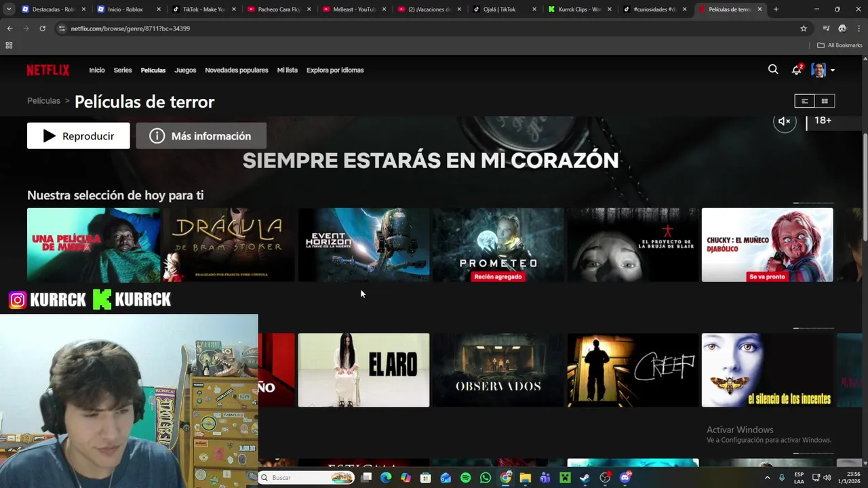The image size is (868, 488).
Task: Open Discord from taskbar
Action: (x=625, y=478)
